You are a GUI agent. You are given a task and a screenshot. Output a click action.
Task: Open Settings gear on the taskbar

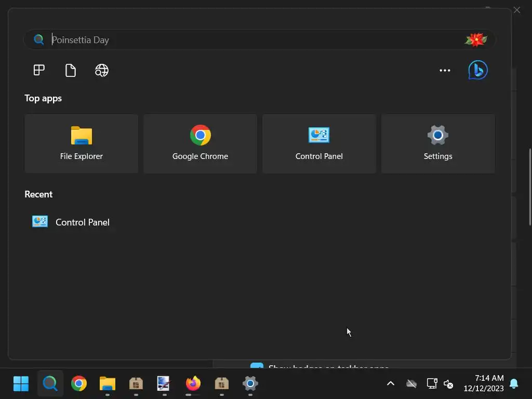250,384
